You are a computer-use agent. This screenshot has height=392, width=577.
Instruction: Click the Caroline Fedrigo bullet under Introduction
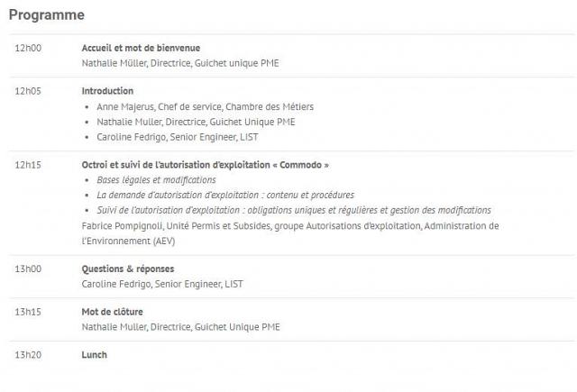tap(178, 137)
